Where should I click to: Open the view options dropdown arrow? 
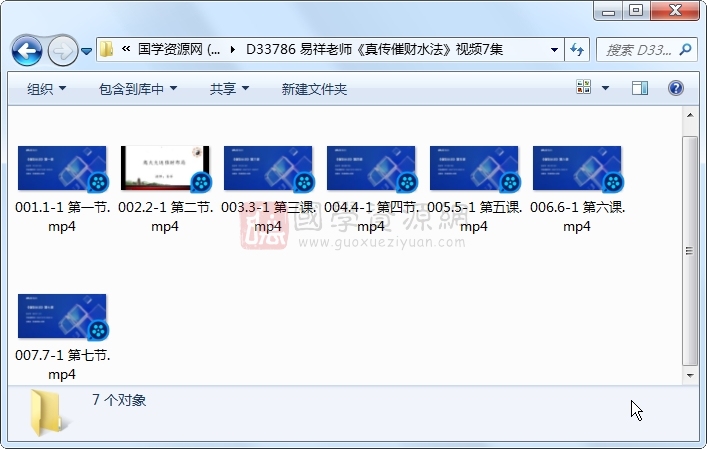pyautogui.click(x=605, y=88)
